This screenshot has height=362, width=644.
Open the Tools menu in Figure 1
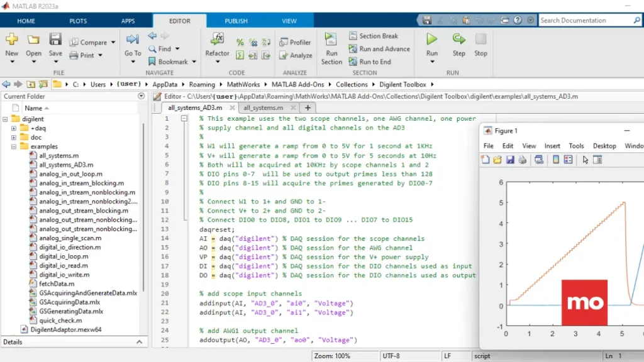coord(576,146)
